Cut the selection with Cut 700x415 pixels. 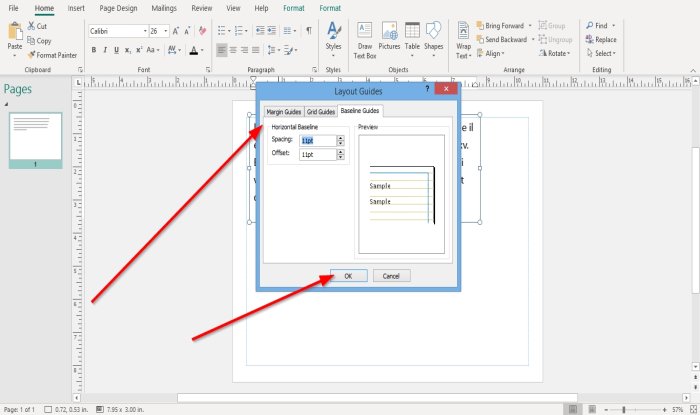click(x=37, y=26)
